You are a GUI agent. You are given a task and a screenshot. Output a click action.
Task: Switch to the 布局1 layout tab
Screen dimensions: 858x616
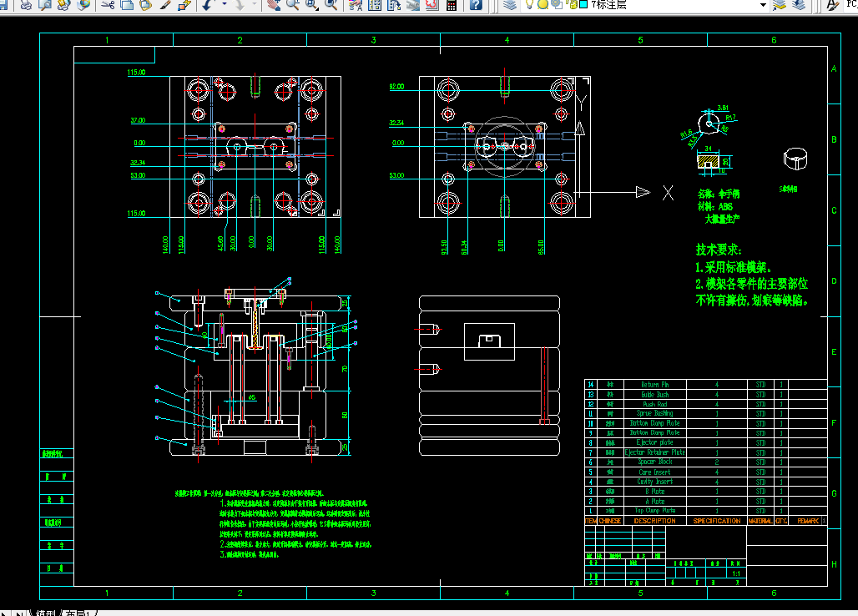point(77,613)
